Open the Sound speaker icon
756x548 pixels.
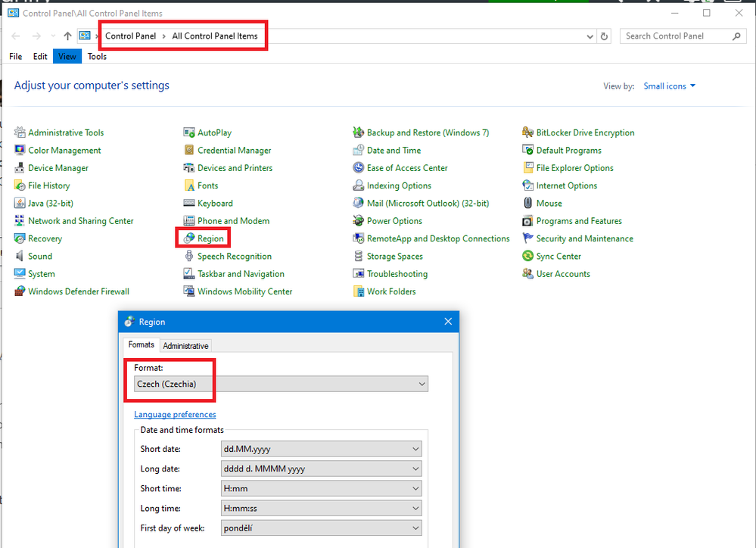20,257
